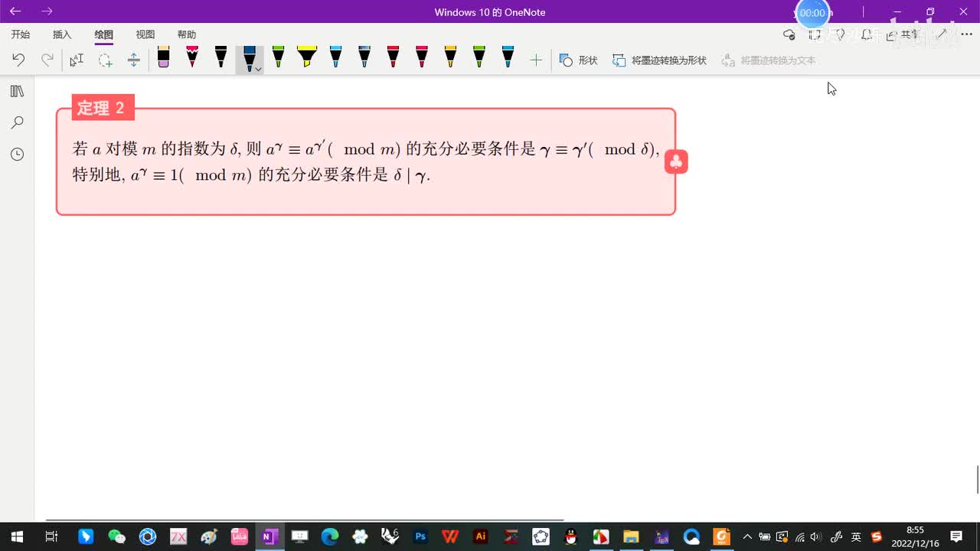
Task: Switch to the 绘图 tab
Action: pos(104,34)
